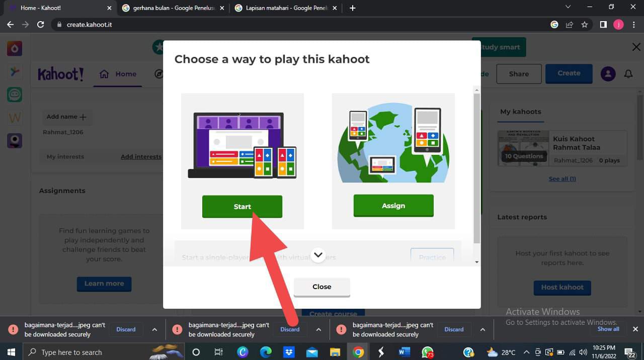Dismiss the top banner with the X icon
Viewport: 644px width, 360px height.
[x=636, y=47]
